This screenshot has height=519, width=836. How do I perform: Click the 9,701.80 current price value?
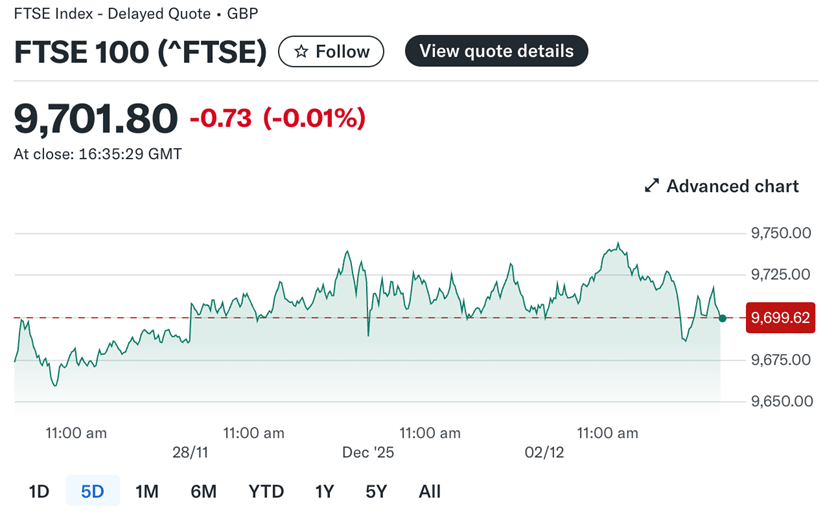point(96,118)
